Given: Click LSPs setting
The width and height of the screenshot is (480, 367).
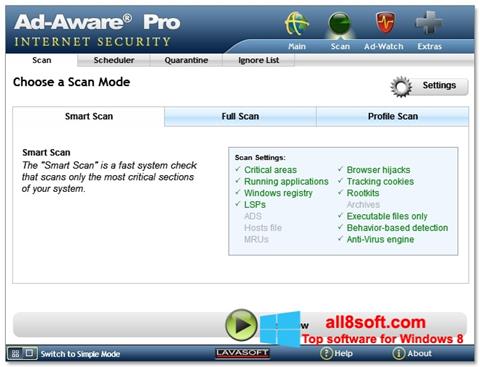Looking at the screenshot, I should (255, 205).
